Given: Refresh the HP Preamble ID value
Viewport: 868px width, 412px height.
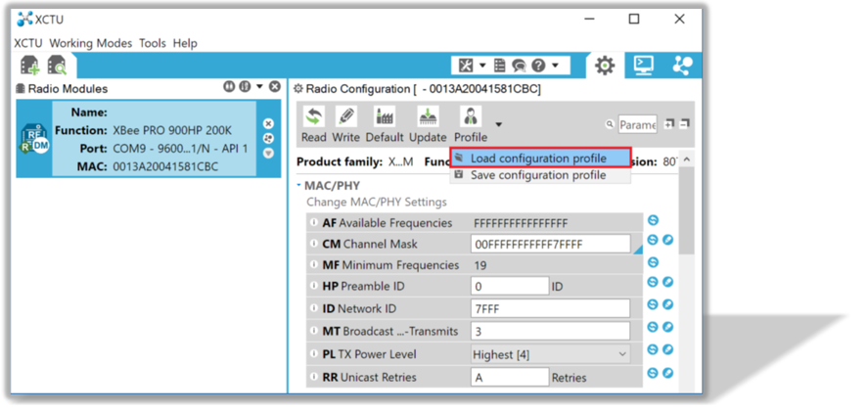Looking at the screenshot, I should (653, 282).
